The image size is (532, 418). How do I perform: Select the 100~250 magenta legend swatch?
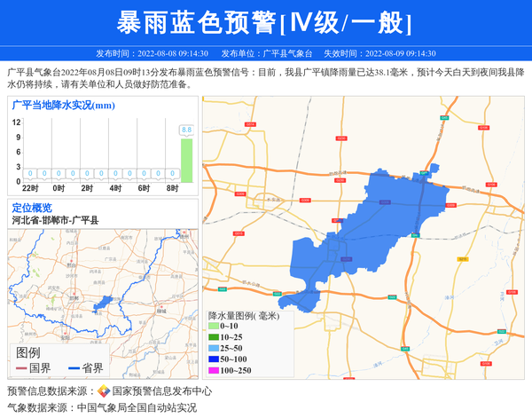pyautogui.click(x=214, y=371)
